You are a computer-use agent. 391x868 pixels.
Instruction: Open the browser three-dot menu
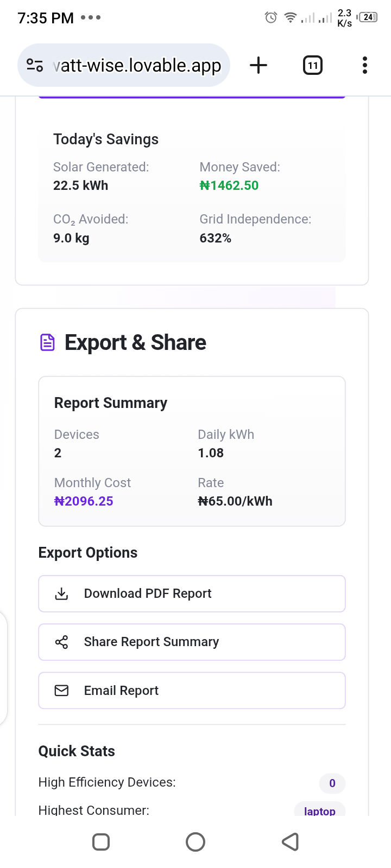pyautogui.click(x=364, y=66)
